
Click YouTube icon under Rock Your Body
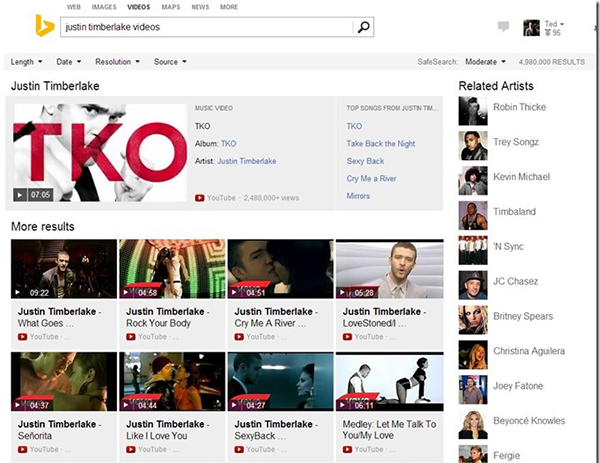click(x=131, y=337)
